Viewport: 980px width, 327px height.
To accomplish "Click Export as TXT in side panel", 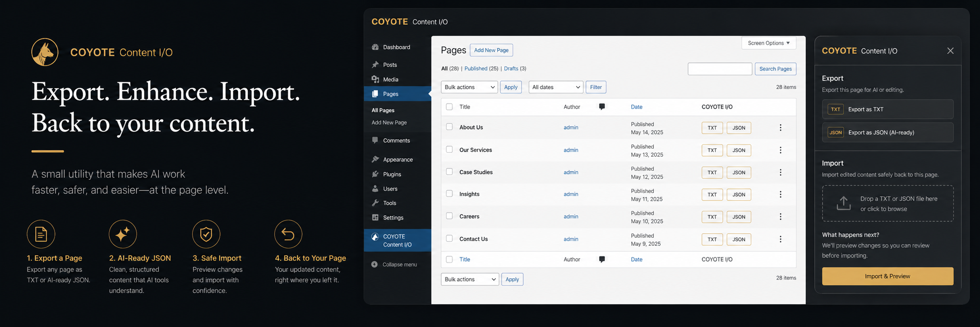I will 888,109.
